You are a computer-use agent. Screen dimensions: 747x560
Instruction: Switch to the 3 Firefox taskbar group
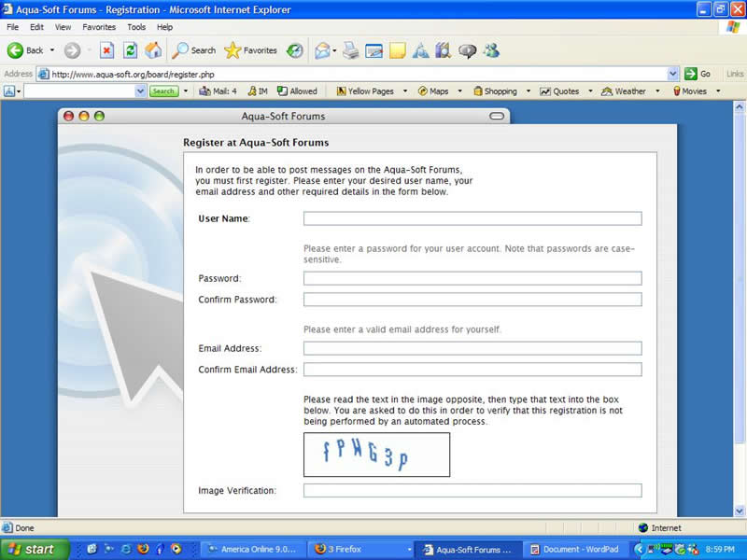click(360, 550)
